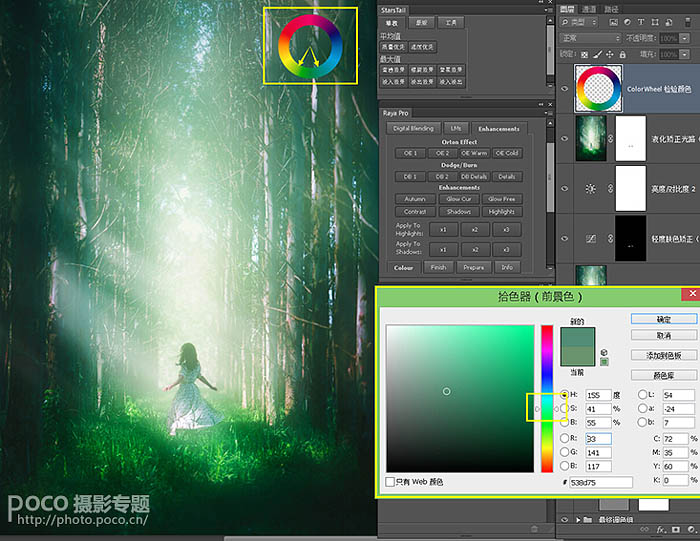Image resolution: width=700 pixels, height=541 pixels.
Task: Enable the Web colors only checkbox
Action: pyautogui.click(x=390, y=482)
